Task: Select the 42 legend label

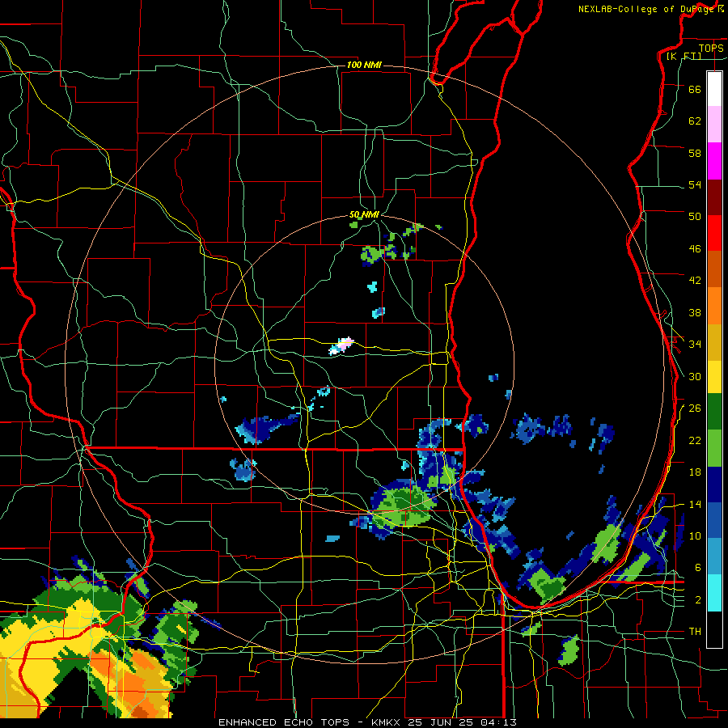Action: (x=695, y=281)
